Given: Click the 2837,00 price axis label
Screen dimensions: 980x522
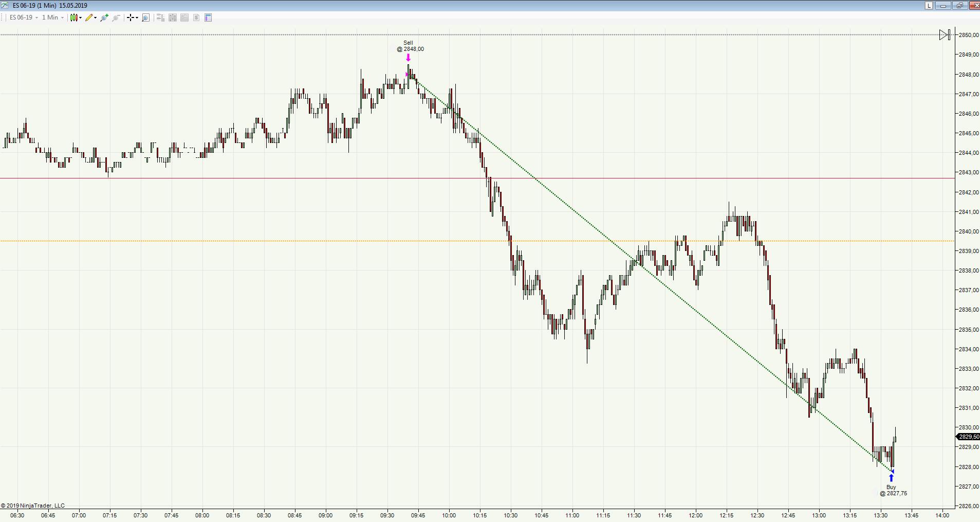Looking at the screenshot, I should (969, 290).
